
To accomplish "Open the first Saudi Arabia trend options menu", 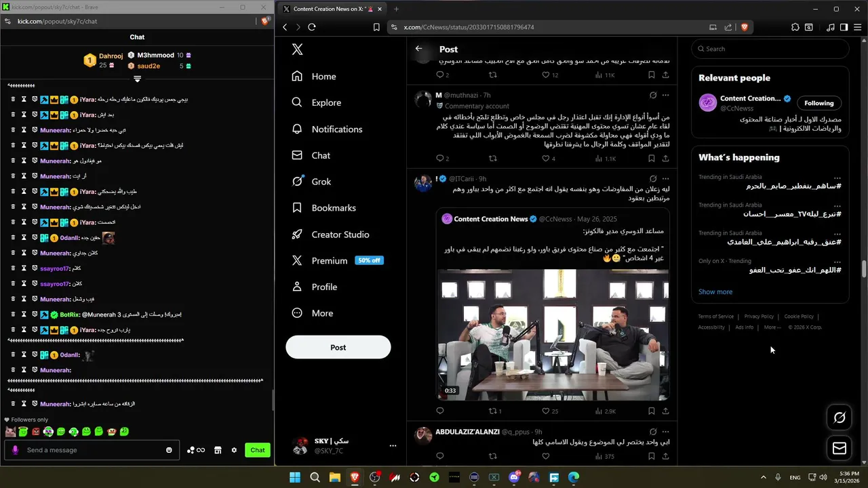I will tap(837, 178).
